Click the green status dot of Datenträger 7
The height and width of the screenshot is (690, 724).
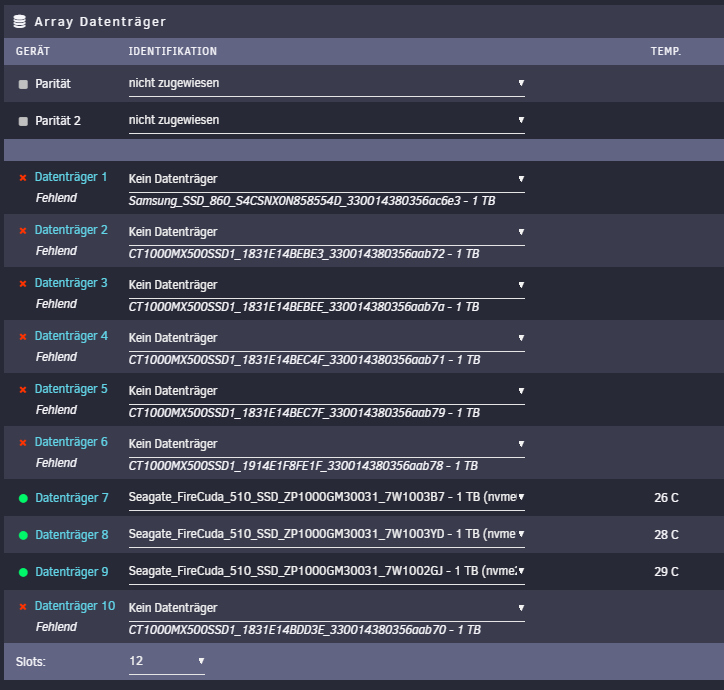(23, 498)
